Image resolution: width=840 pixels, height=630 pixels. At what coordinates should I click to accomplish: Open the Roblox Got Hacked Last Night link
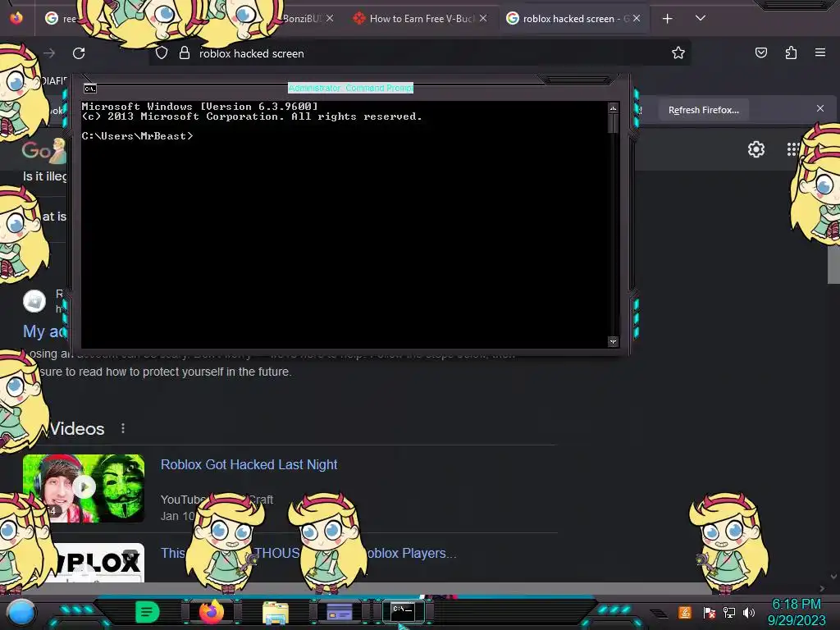point(249,464)
